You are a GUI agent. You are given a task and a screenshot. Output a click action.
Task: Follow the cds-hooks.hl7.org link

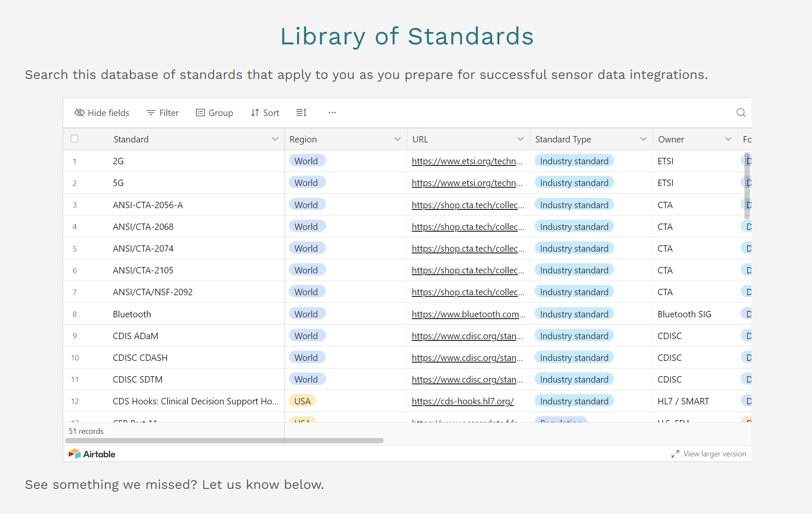[462, 401]
